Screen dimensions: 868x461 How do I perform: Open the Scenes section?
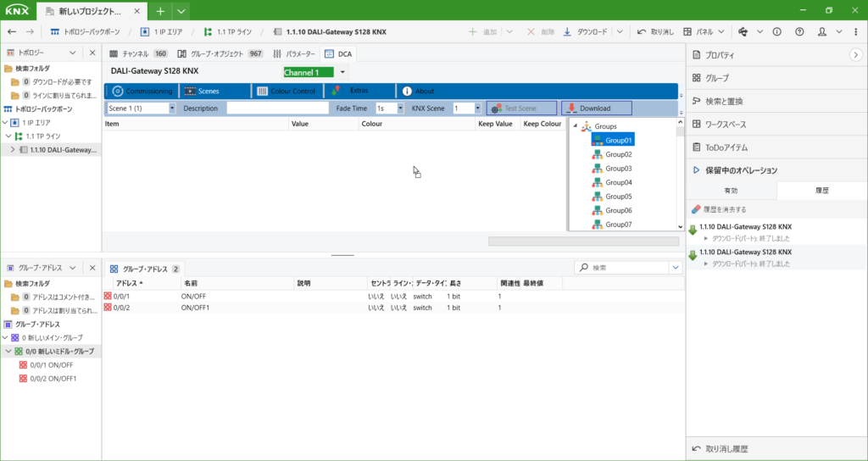click(203, 91)
